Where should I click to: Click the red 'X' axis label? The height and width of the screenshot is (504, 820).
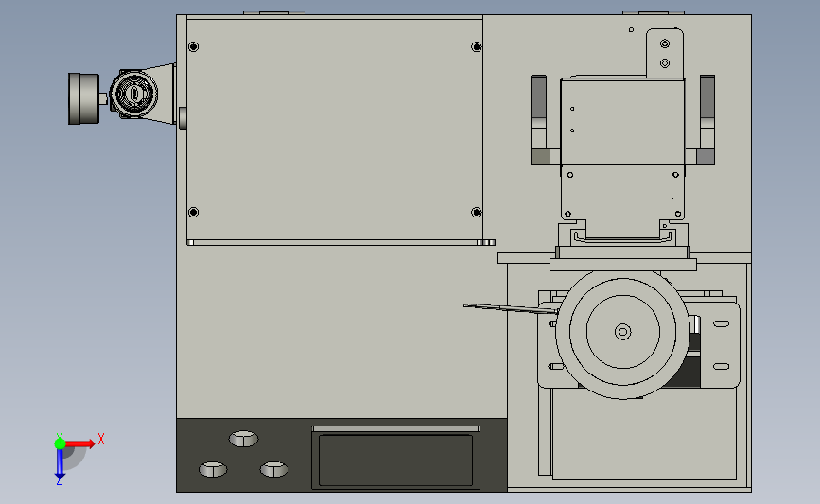pos(101,439)
